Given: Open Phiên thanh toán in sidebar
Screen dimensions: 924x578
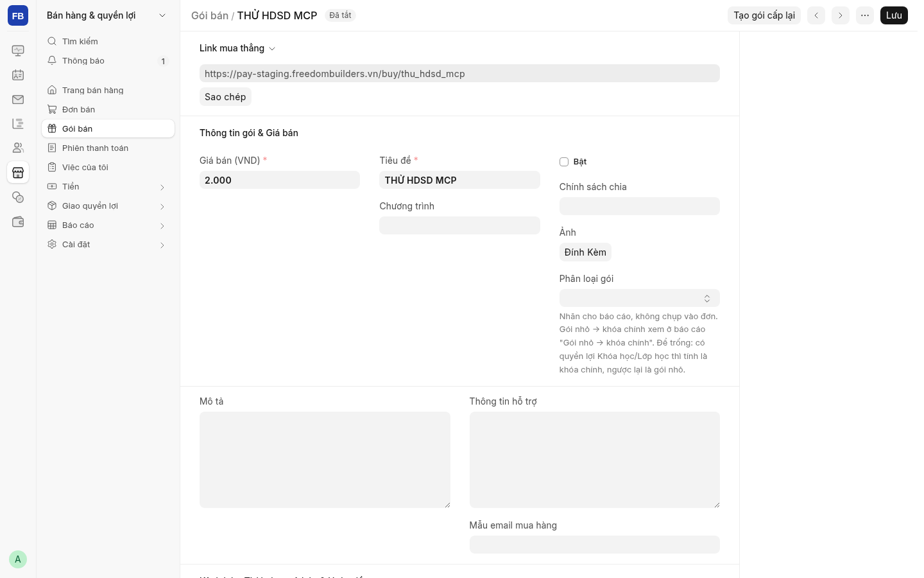Looking at the screenshot, I should click(x=108, y=148).
